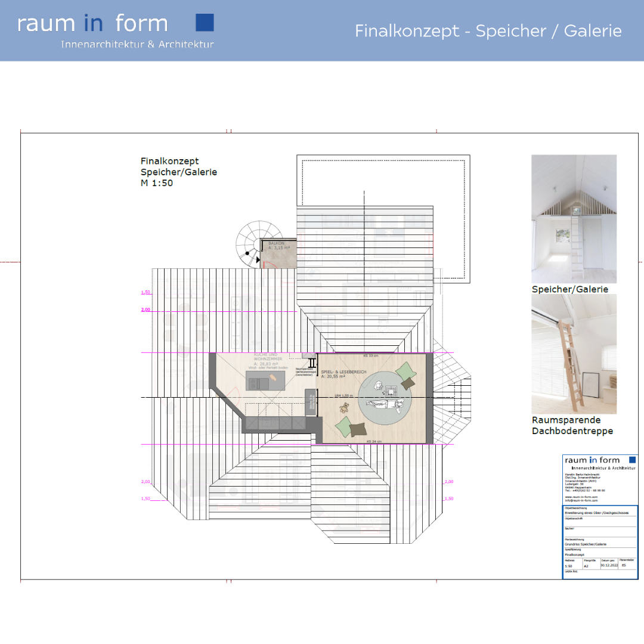Click the black entry arrow by staircase
644x644 pixels.
click(258, 261)
